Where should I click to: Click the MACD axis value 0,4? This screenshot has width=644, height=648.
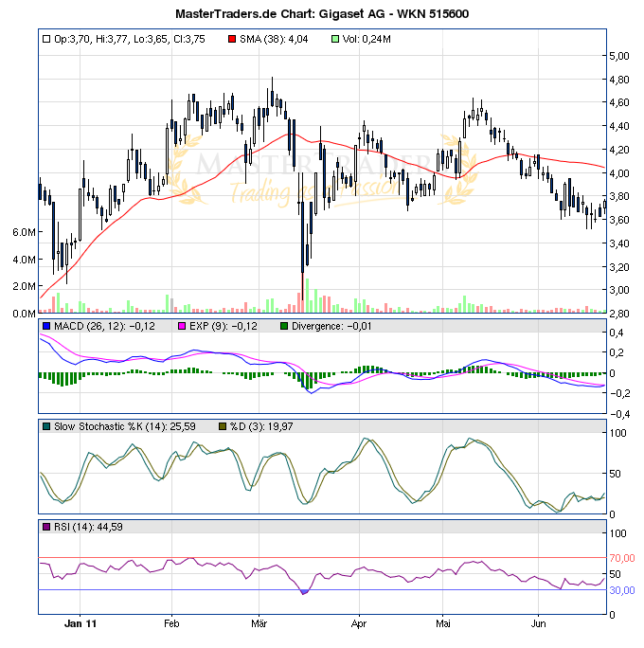617,333
